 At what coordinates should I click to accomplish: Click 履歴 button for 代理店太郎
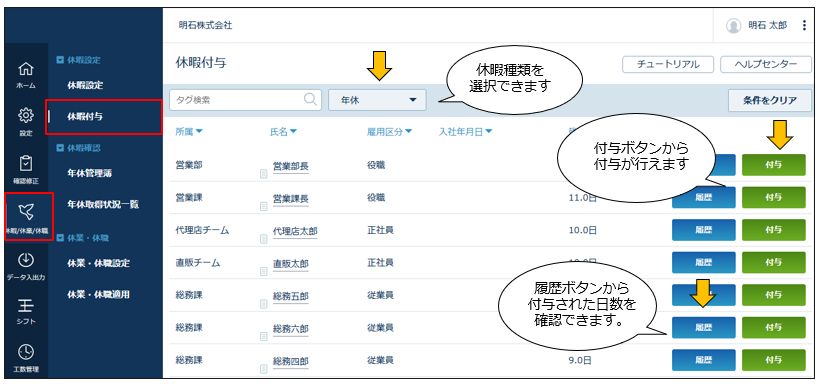point(704,230)
